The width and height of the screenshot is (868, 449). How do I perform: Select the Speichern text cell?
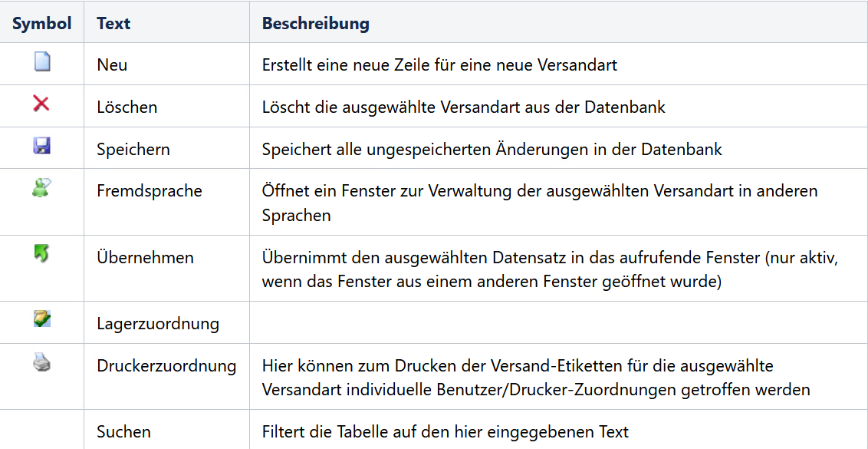(x=133, y=149)
